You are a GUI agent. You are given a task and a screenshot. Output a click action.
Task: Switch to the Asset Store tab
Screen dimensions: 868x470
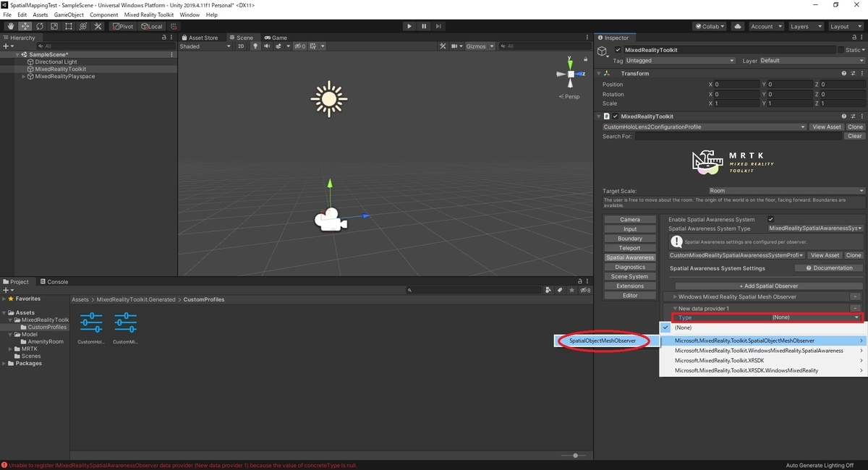coord(200,38)
